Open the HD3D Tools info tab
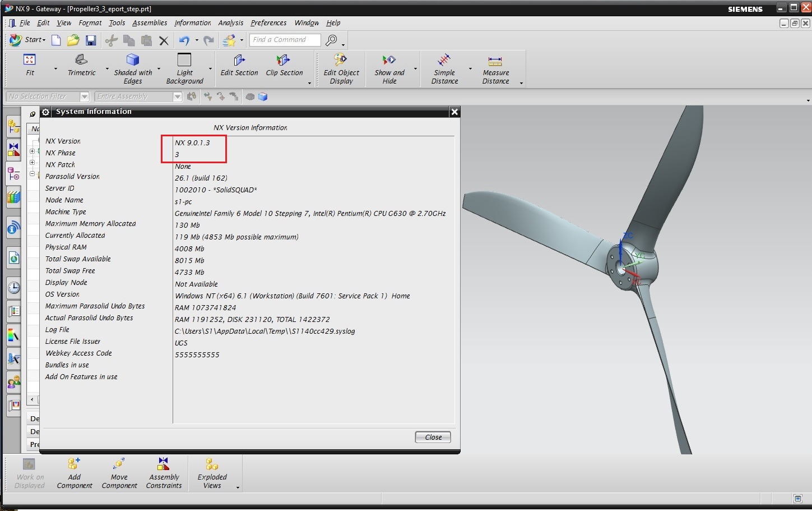 click(x=13, y=228)
